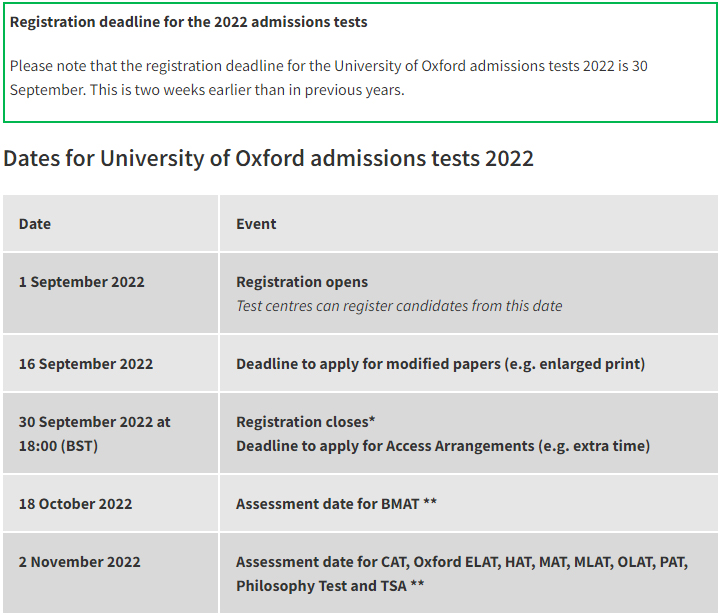This screenshot has height=616, width=721.
Task: Click the 'Dates for University of Oxford' heading
Action: [x=268, y=158]
